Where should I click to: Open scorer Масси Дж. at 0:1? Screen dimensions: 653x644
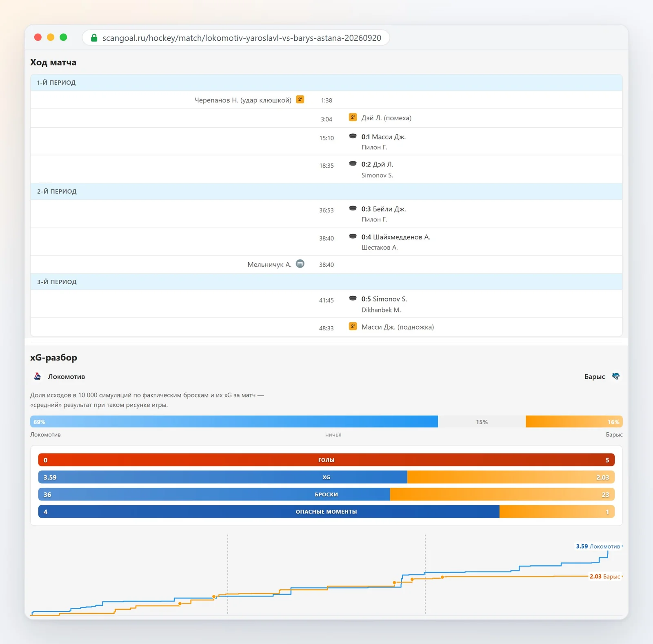389,137
